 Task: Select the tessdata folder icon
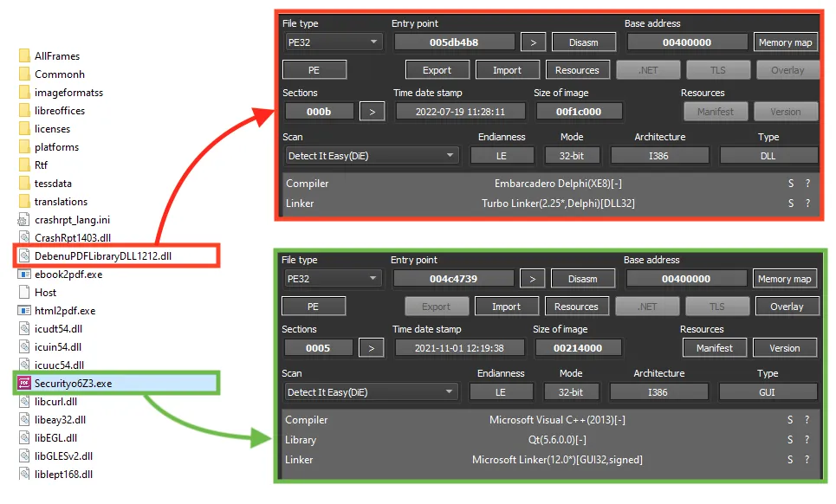pos(24,183)
